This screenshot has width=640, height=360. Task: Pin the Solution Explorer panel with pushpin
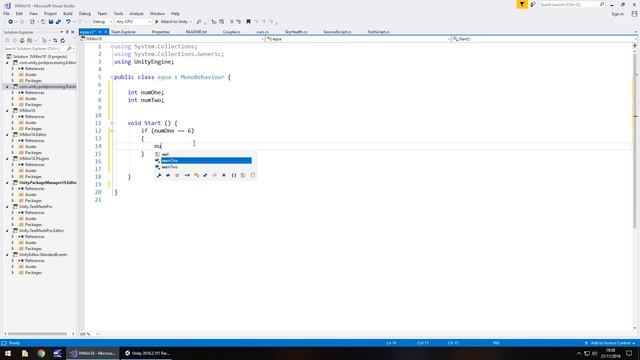[x=67, y=32]
